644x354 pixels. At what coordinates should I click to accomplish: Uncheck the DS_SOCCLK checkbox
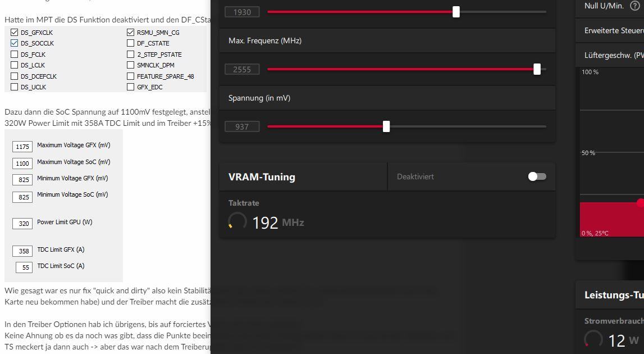pos(15,43)
